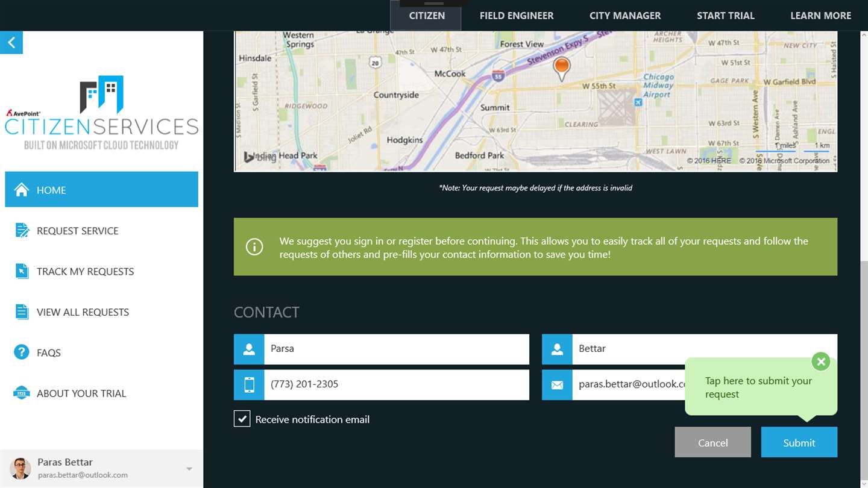Click the View All Requests list icon
Image resolution: width=868 pixels, height=488 pixels.
click(x=22, y=312)
